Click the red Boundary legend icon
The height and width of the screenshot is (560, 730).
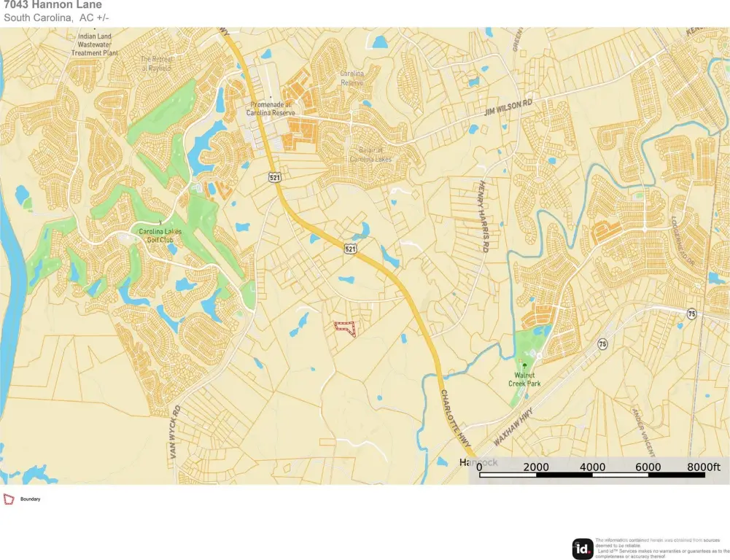9,499
